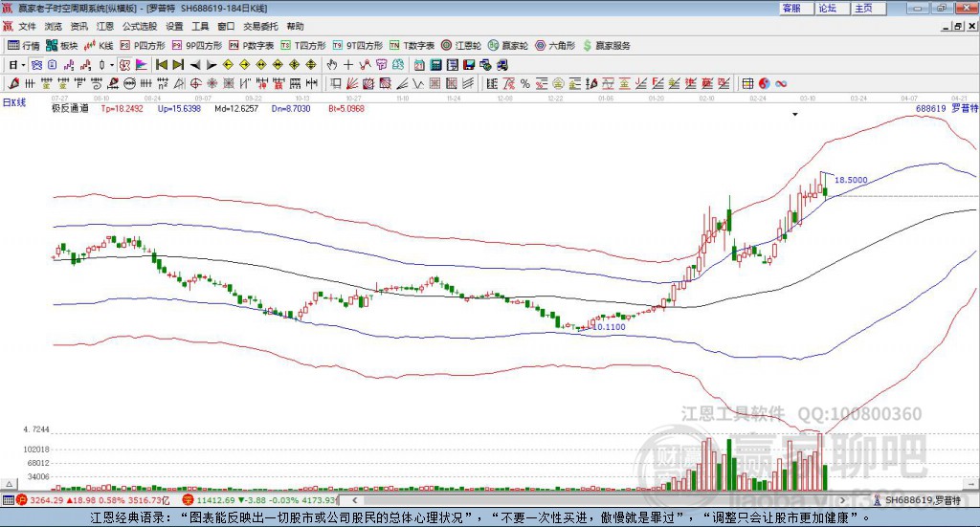Click the 客服 button in title bar

(795, 8)
